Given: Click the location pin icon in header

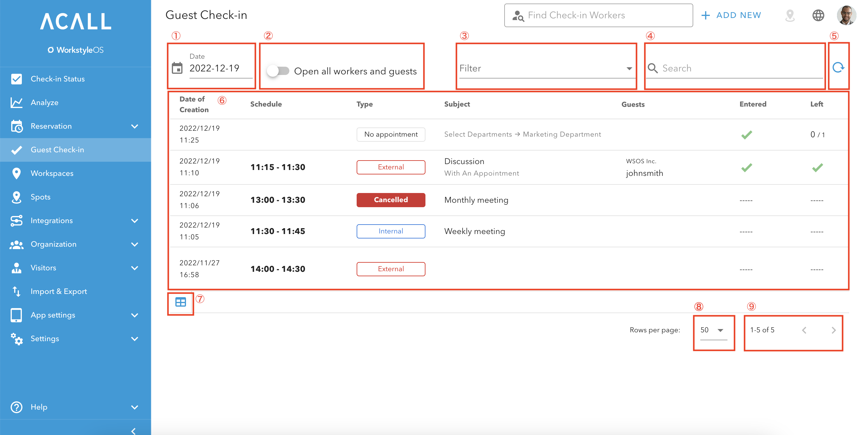Looking at the screenshot, I should click(x=790, y=15).
